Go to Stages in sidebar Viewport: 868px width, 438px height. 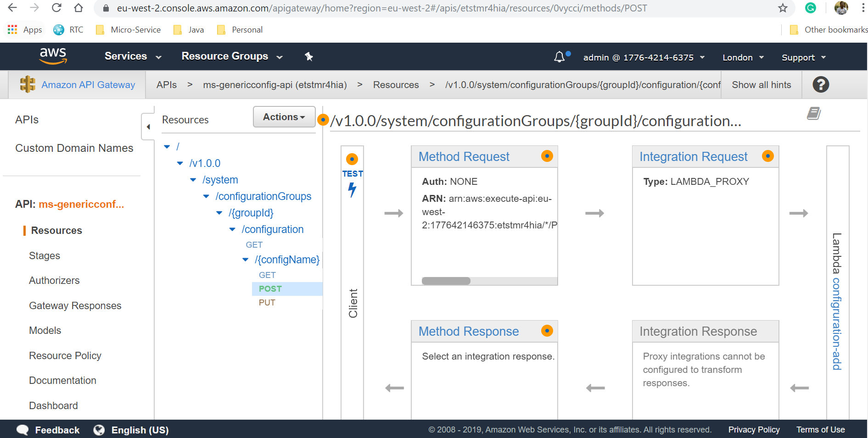pyautogui.click(x=45, y=255)
